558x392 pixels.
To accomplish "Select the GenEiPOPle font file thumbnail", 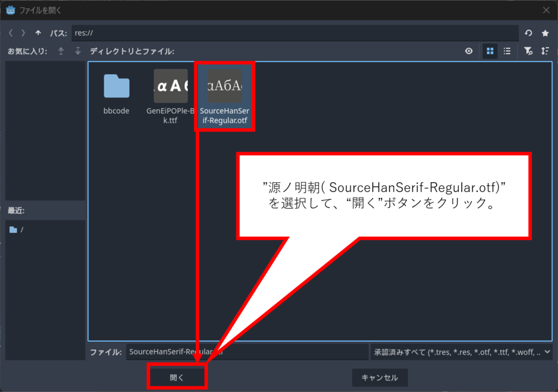I will [171, 86].
